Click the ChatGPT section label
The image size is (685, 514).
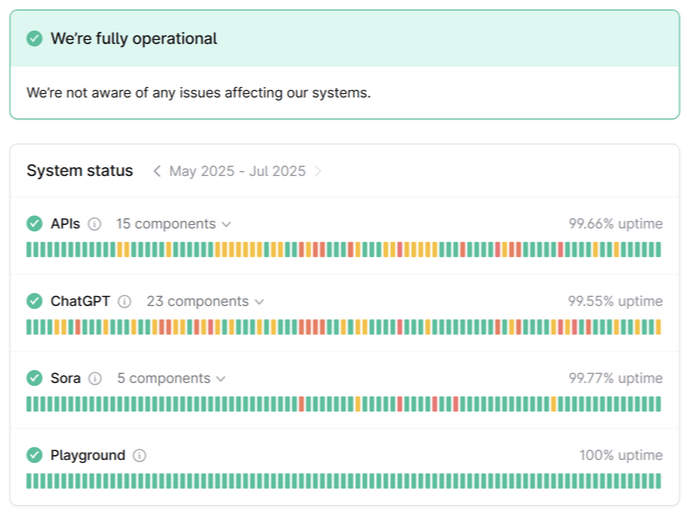click(x=80, y=301)
